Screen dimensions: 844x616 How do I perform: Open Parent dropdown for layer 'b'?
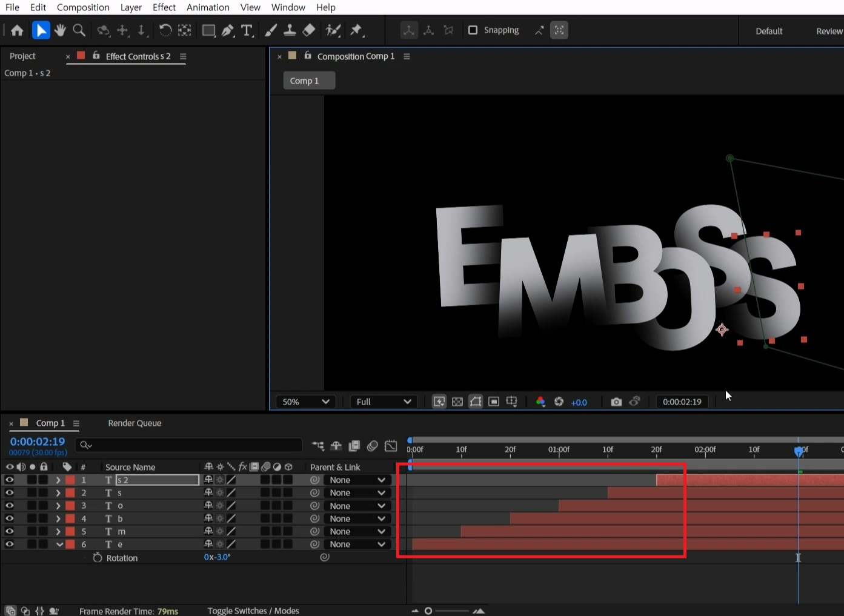click(357, 518)
